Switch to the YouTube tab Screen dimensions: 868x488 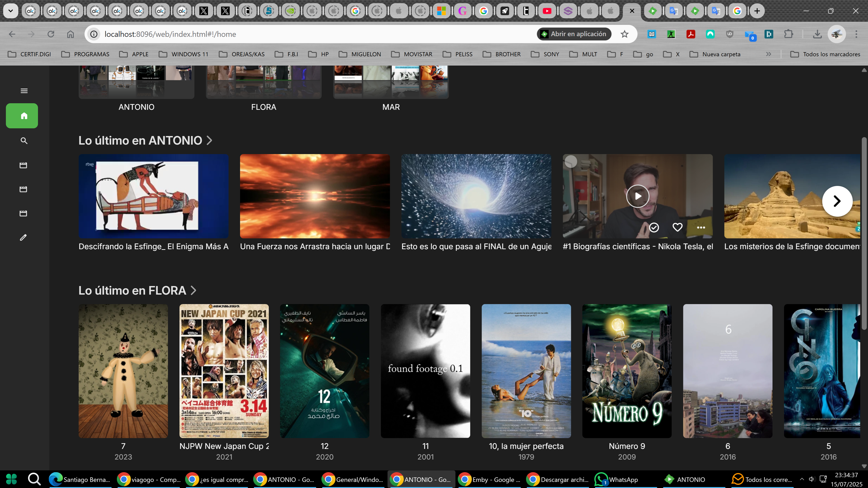(547, 11)
